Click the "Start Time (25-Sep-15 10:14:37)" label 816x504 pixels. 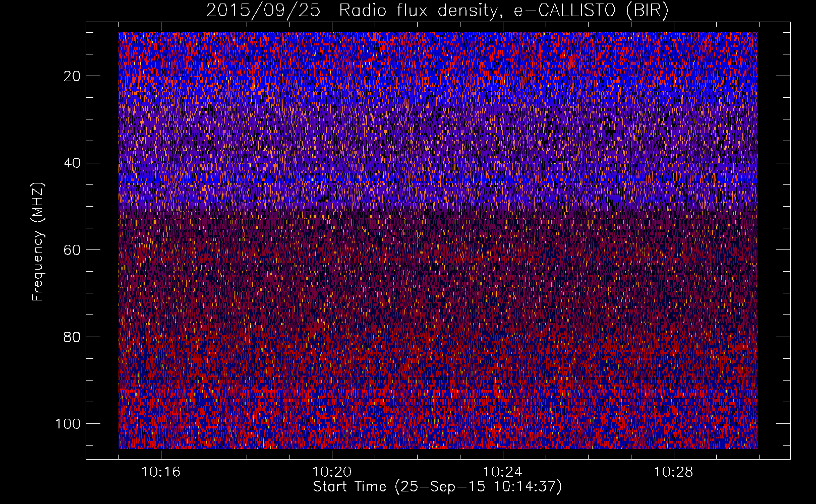437,487
